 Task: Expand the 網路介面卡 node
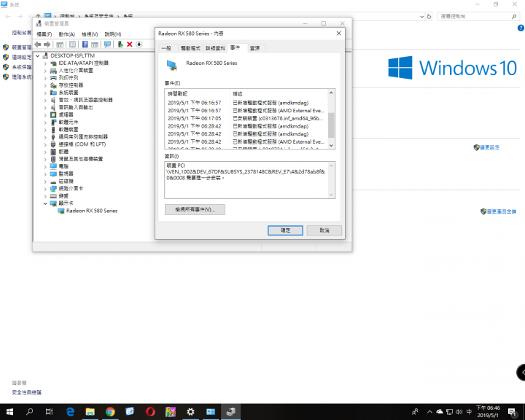pyautogui.click(x=45, y=189)
